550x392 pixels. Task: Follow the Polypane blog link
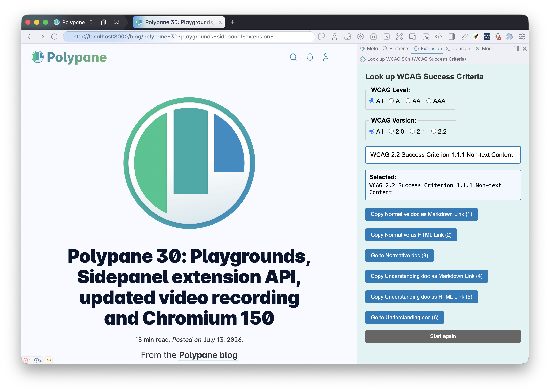tap(208, 355)
